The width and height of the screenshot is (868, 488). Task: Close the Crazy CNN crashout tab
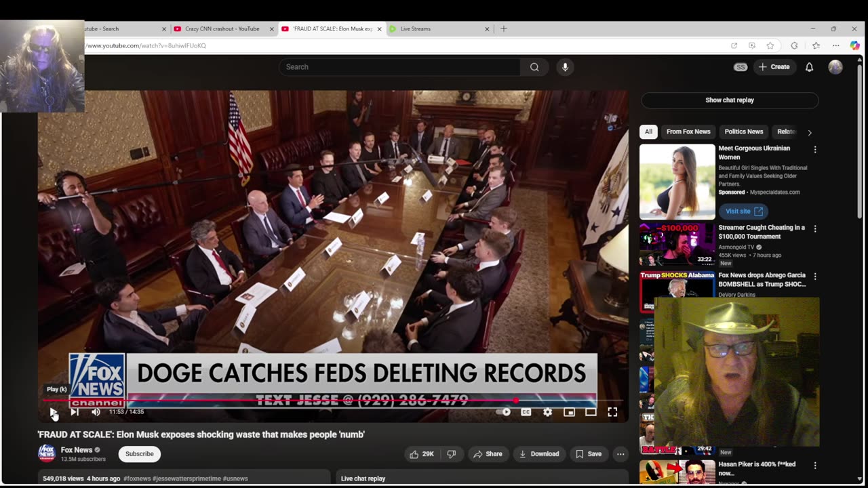272,29
